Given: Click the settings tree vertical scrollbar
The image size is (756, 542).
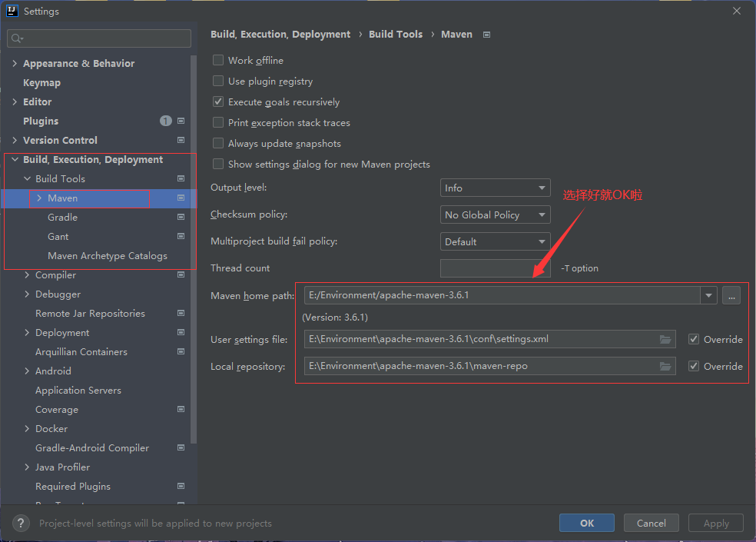Looking at the screenshot, I should click(194, 248).
